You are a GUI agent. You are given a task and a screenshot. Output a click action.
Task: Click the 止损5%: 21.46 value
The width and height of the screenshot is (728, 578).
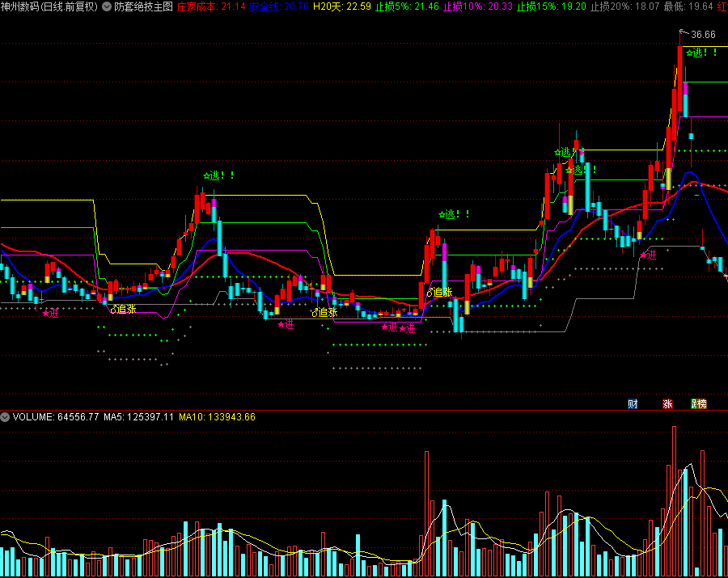click(407, 6)
